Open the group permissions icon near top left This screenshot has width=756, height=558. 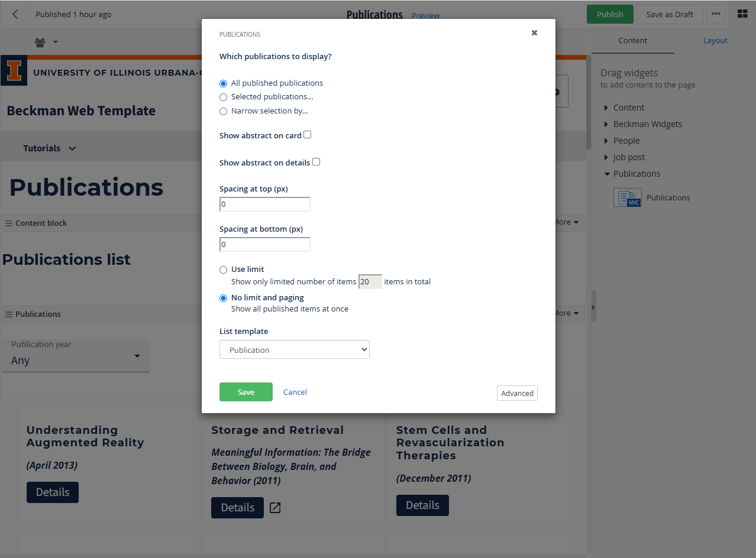point(39,42)
